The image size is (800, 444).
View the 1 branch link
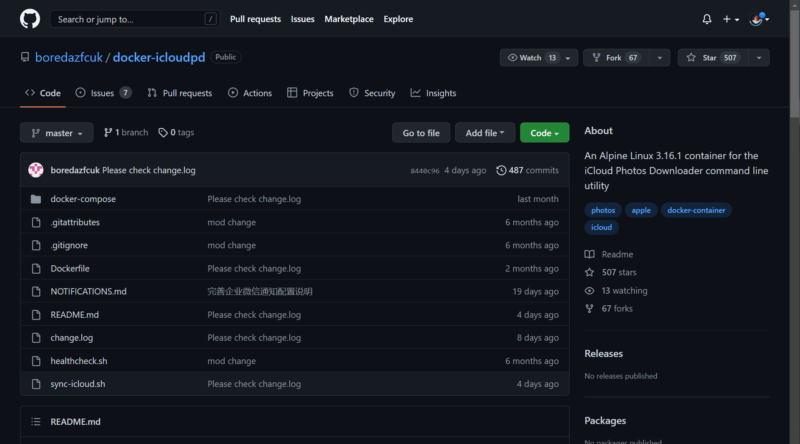pyautogui.click(x=126, y=133)
